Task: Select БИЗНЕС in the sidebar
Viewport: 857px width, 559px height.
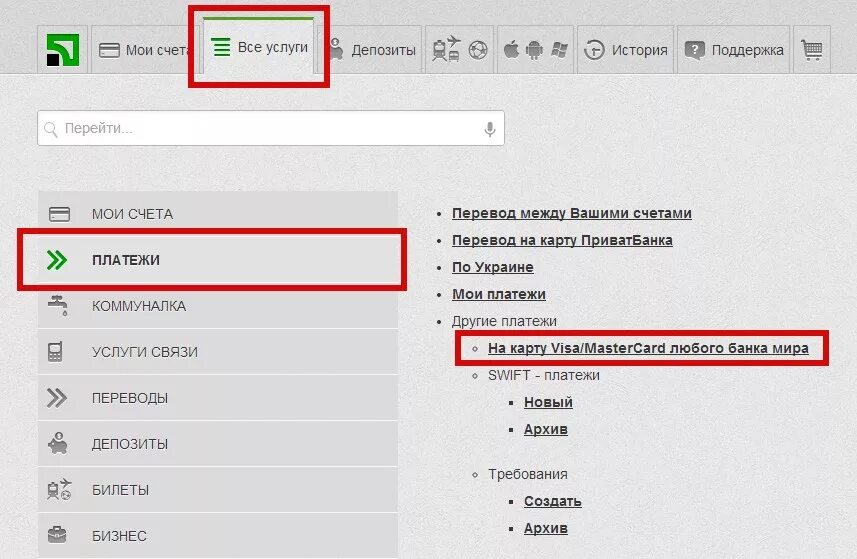Action: click(x=218, y=535)
